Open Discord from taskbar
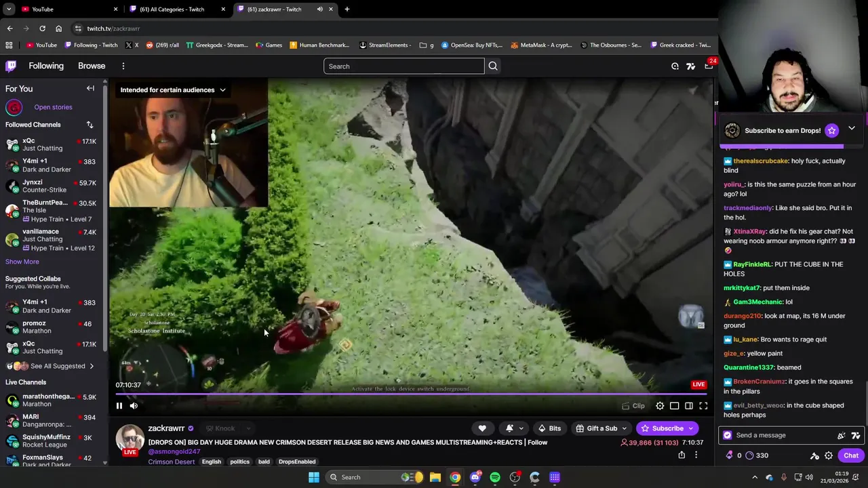This screenshot has width=868, height=488. tap(475, 477)
